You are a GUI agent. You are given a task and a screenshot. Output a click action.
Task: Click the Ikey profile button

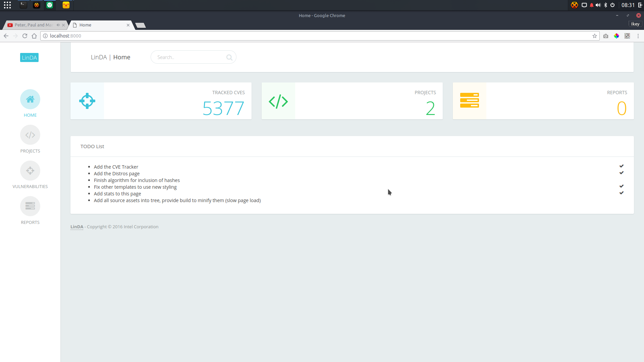635,24
